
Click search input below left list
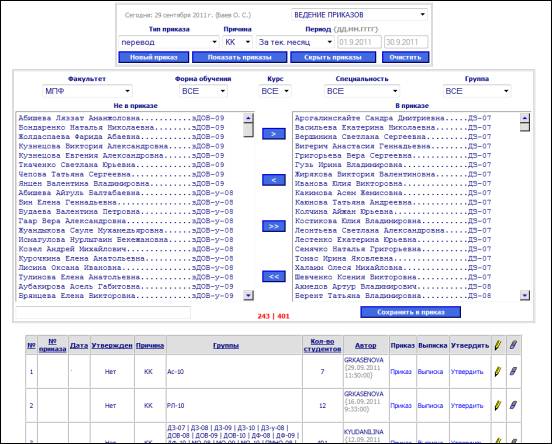103,313
